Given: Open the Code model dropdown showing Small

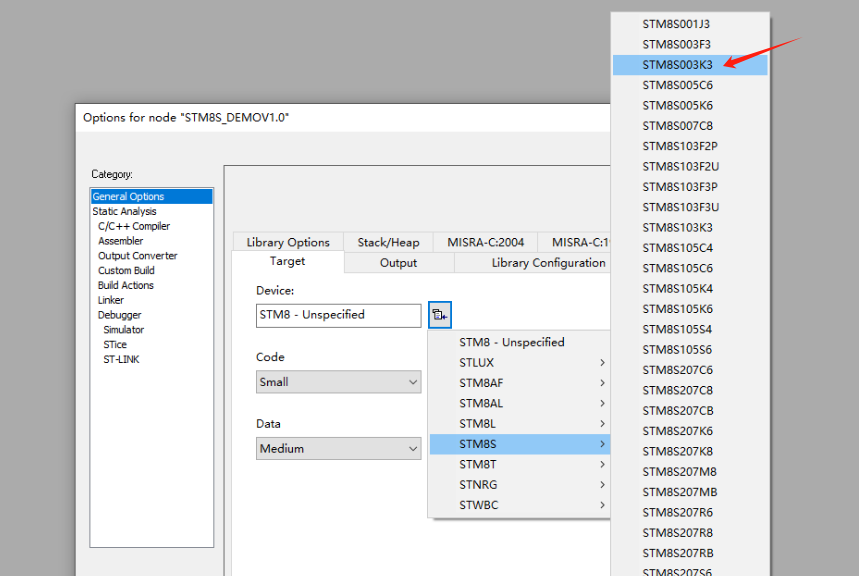Looking at the screenshot, I should click(x=339, y=382).
